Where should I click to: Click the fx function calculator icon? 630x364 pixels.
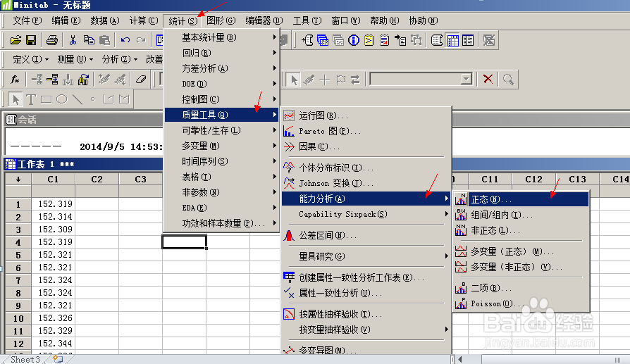click(x=15, y=79)
